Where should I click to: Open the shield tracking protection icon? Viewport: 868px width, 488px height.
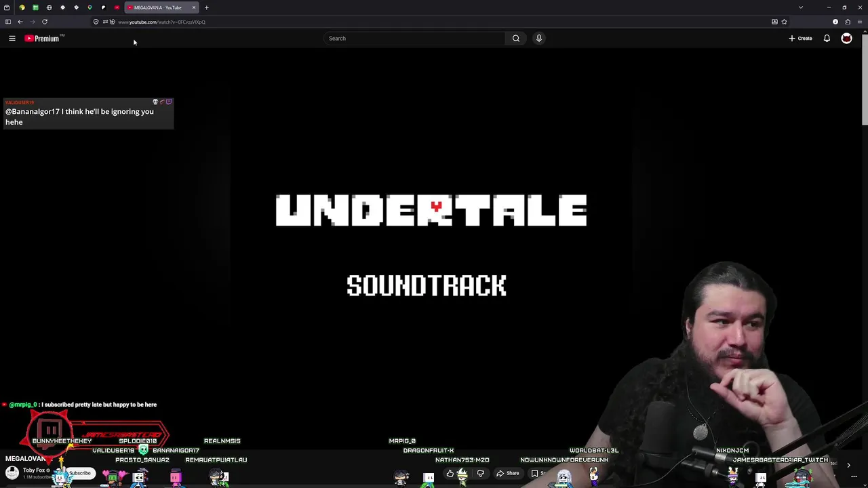(96, 22)
